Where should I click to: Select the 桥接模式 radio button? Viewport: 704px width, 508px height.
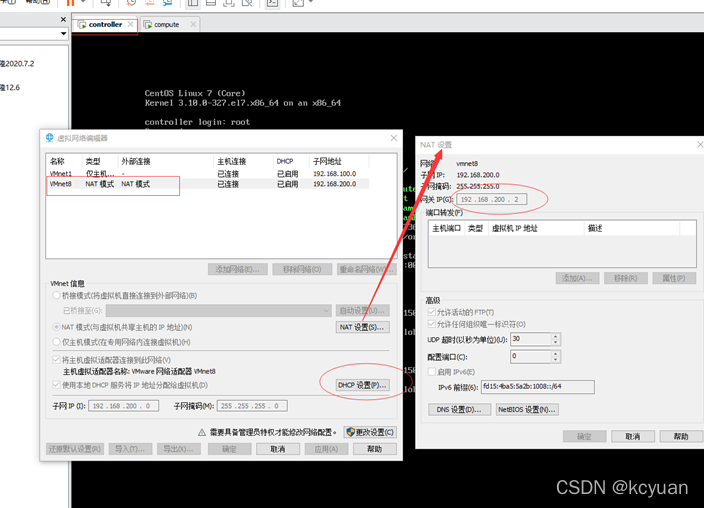pos(57,296)
